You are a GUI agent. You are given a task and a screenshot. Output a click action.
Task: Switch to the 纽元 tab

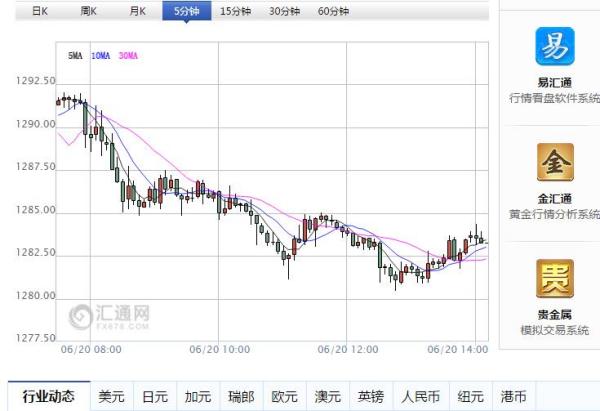tap(471, 396)
